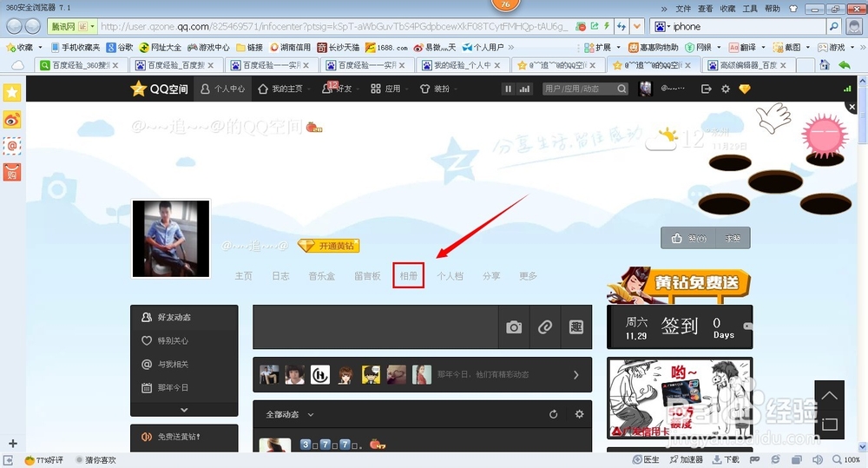Click the link attachment icon in post box

tap(545, 327)
